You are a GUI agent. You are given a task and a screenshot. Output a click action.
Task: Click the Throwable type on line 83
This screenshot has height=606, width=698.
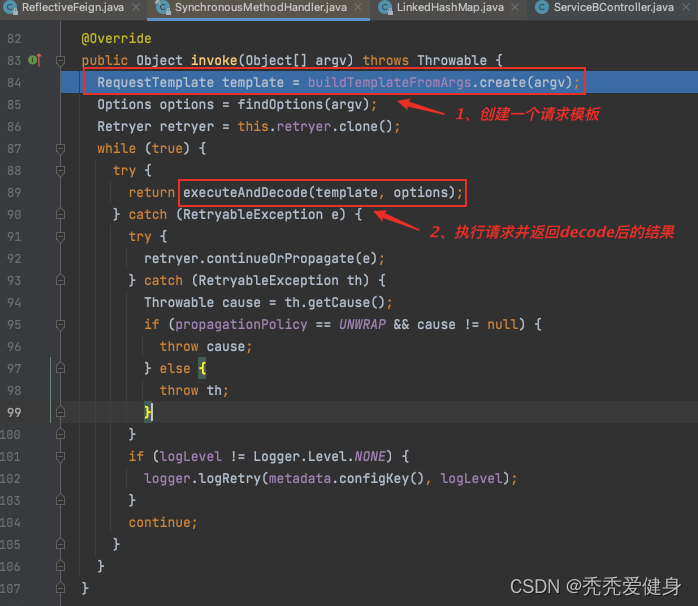(452, 60)
